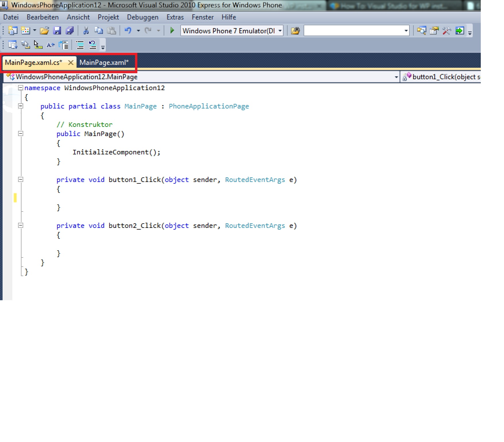This screenshot has height=442, width=504.
Task: Click the Open File folder icon
Action: (x=44, y=30)
